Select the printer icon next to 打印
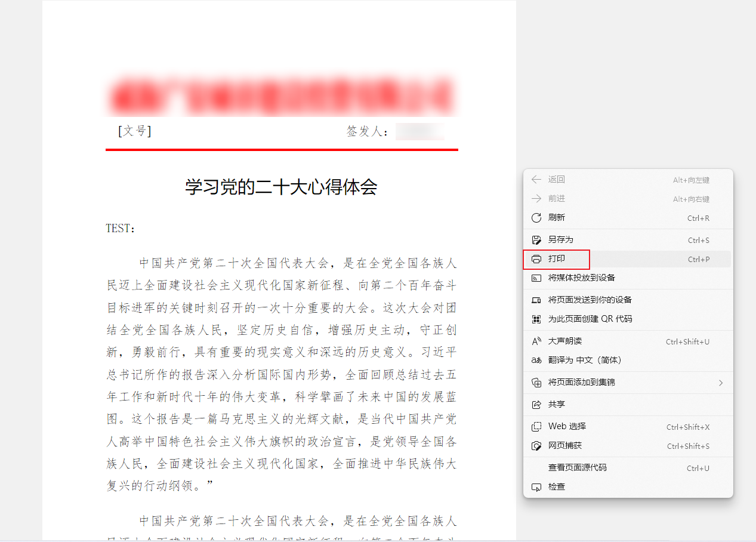Image resolution: width=756 pixels, height=542 pixels. [536, 259]
